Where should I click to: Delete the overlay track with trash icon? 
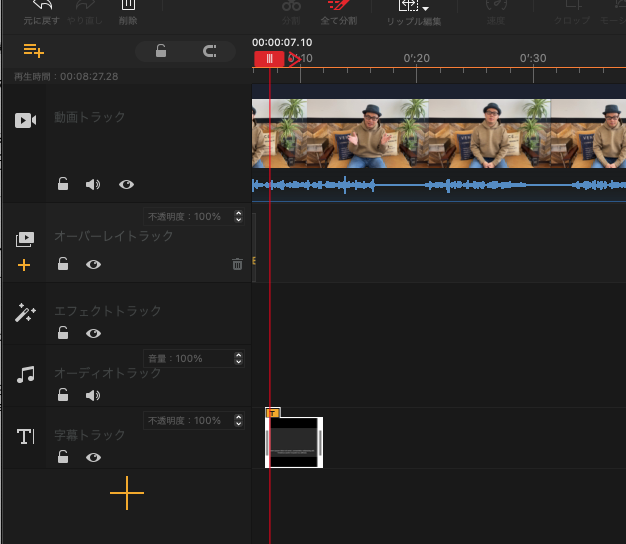(x=237, y=265)
